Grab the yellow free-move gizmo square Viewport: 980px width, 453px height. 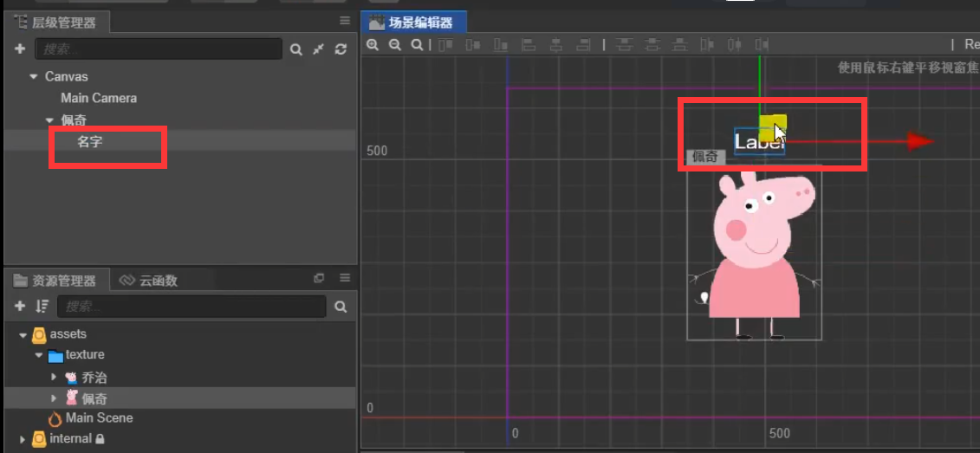771,126
